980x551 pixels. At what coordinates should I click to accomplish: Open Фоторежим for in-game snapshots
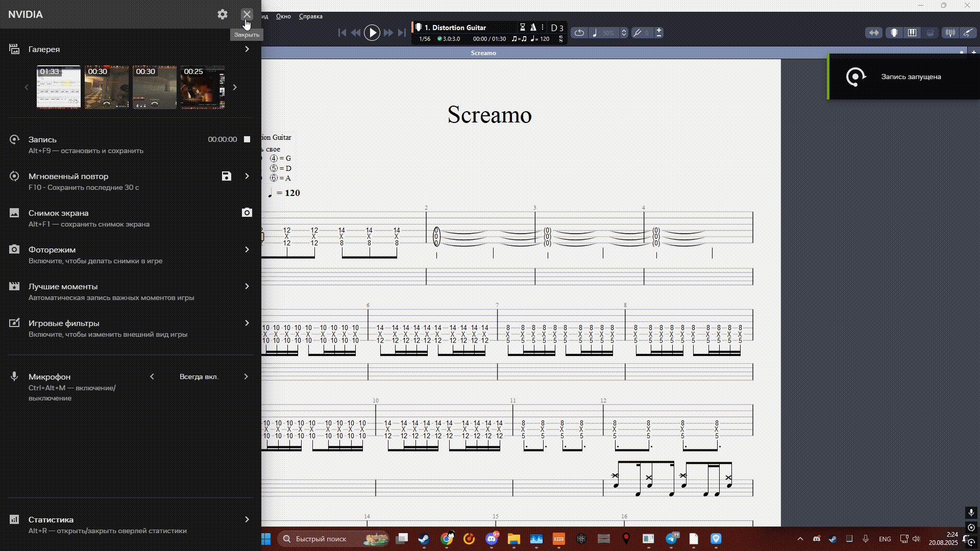coord(247,249)
